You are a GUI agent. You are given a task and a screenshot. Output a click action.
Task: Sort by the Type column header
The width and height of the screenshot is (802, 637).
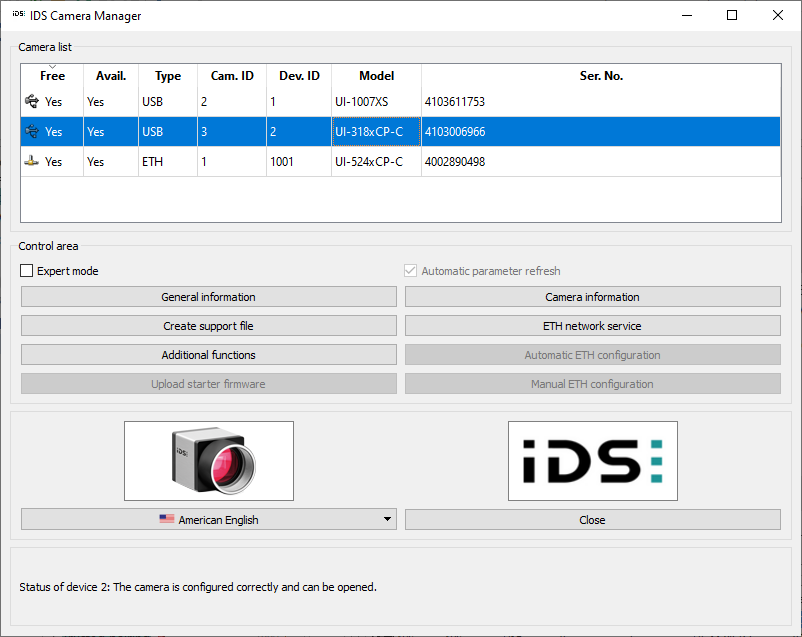pyautogui.click(x=168, y=76)
